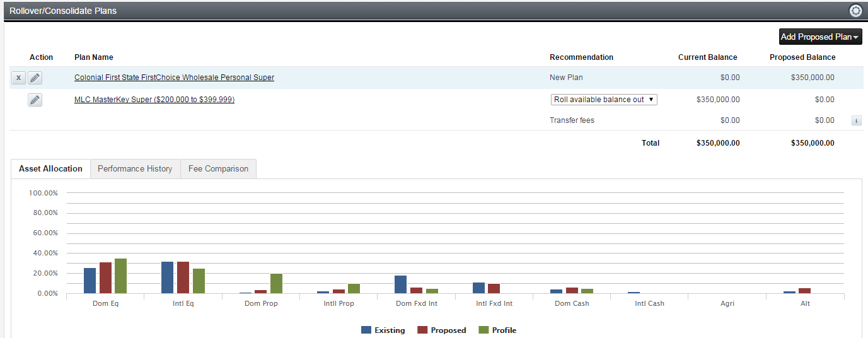Click MLC current balance $350,000.00

click(x=718, y=100)
